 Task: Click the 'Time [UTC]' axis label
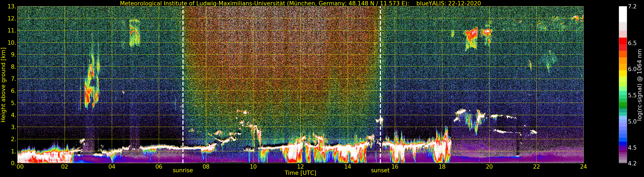click(x=300, y=173)
